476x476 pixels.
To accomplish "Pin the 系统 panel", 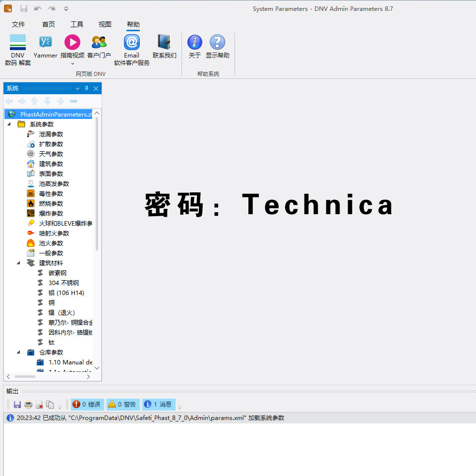I will click(86, 88).
